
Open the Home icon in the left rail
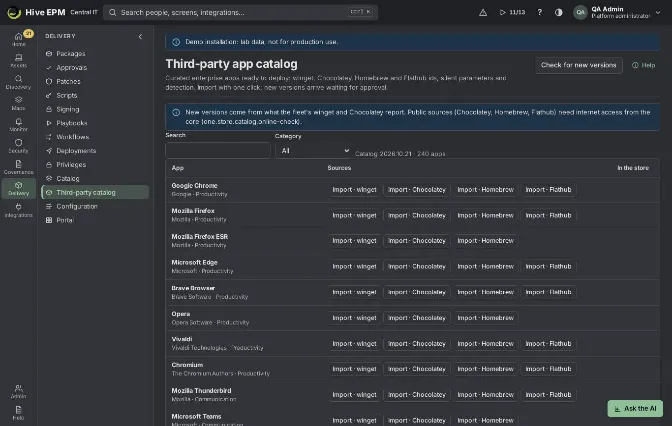pyautogui.click(x=18, y=39)
